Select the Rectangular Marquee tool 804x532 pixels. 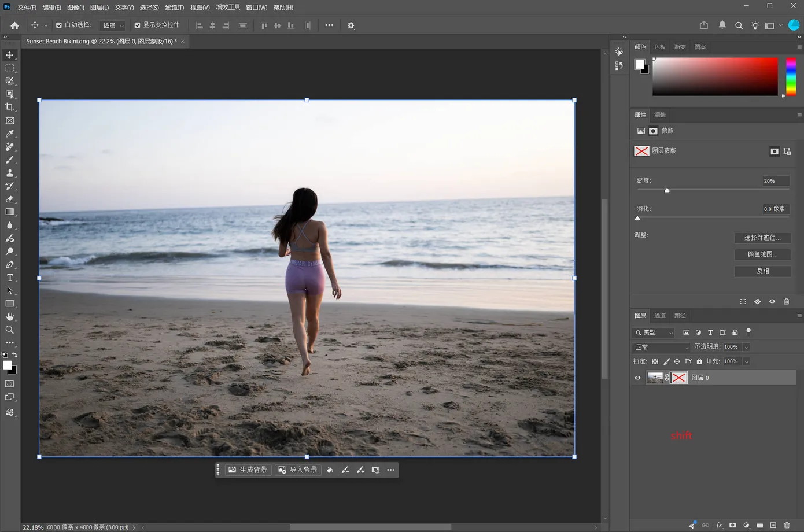point(10,68)
